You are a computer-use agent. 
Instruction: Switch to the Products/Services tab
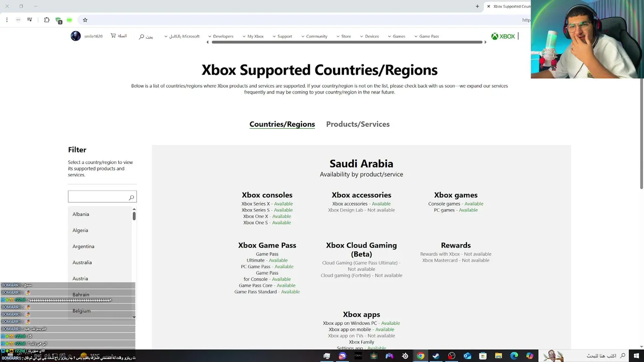coord(358,124)
